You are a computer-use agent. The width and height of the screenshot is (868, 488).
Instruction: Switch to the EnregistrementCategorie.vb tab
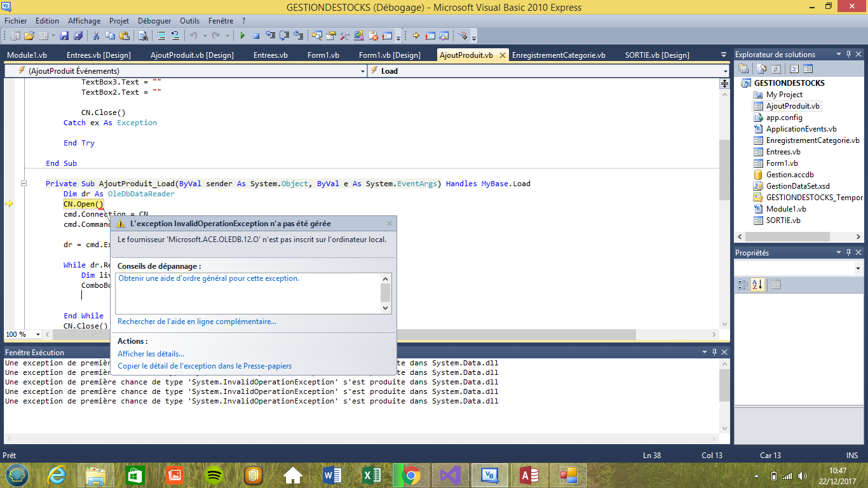tap(559, 55)
